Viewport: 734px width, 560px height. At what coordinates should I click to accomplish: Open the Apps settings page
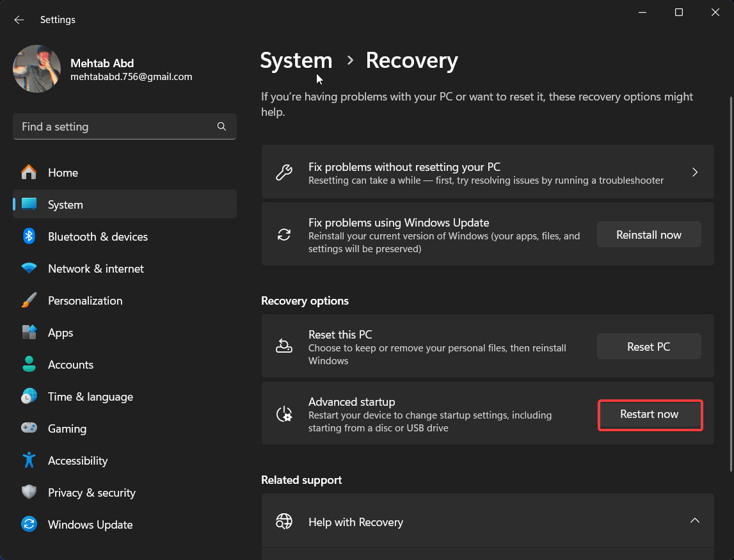coord(125,332)
